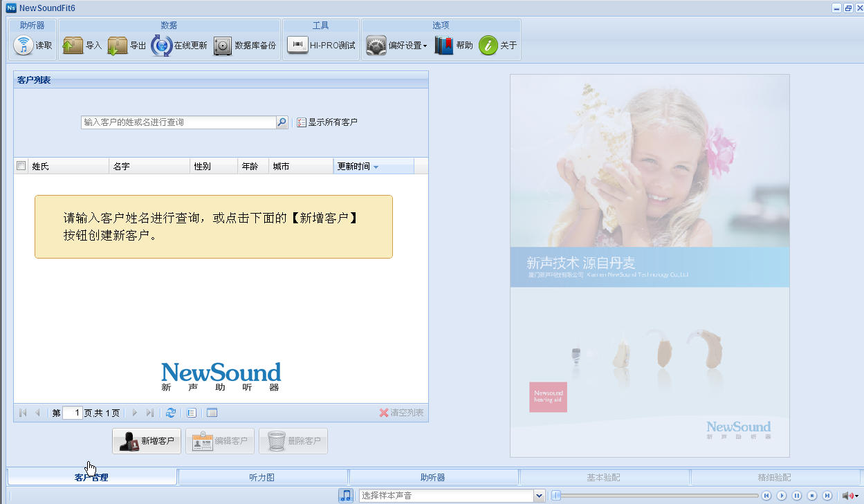Focus the customer name search field
Viewport: 864px width, 504px height.
point(178,122)
